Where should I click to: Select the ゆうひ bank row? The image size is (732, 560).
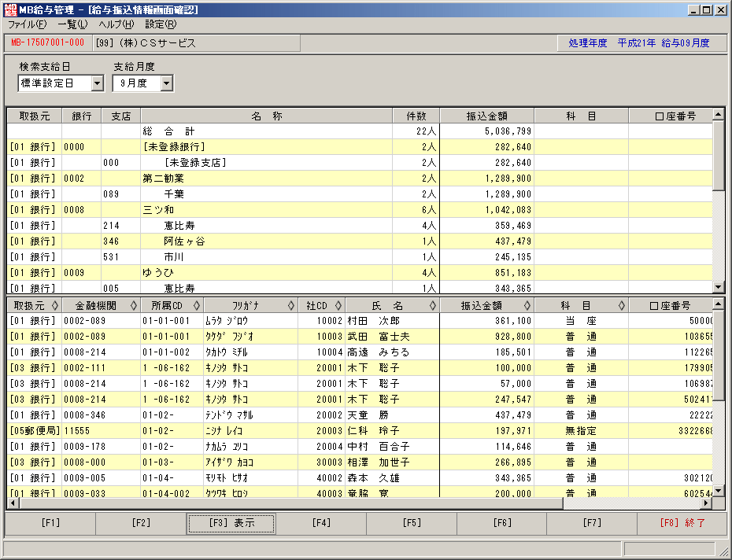tap(360, 273)
